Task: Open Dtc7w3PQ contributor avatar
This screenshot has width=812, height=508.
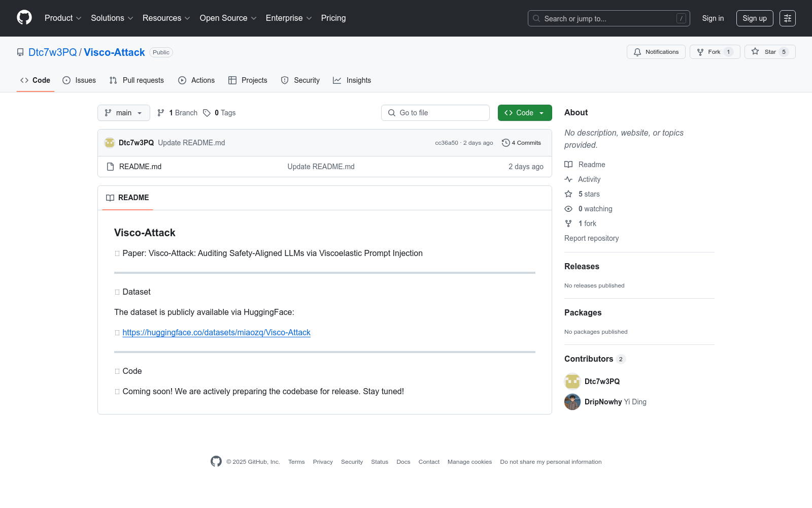Action: [572, 382]
